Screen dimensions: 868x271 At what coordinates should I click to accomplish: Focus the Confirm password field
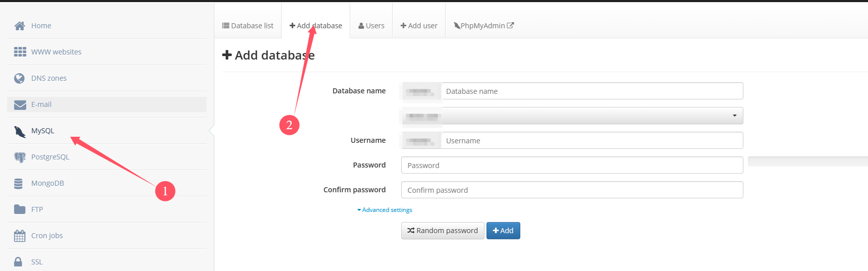(572, 190)
